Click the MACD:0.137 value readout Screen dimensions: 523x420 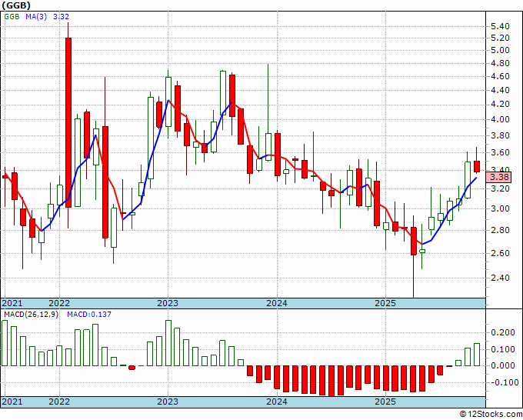pos(89,315)
